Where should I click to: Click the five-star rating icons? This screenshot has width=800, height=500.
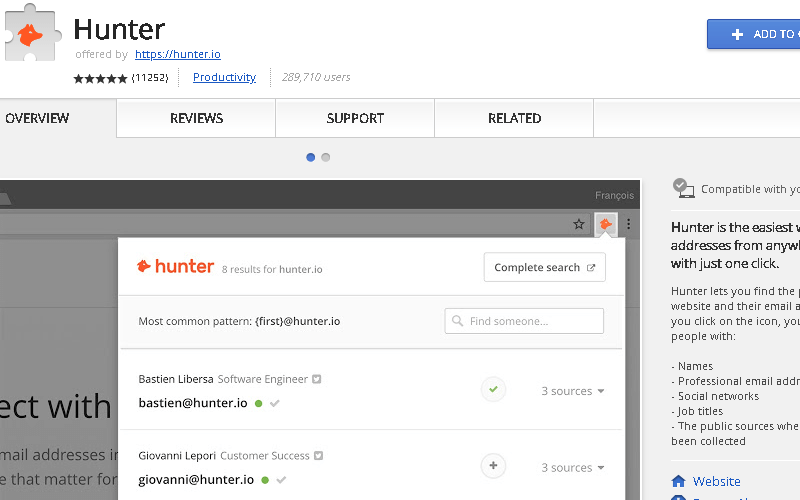100,78
